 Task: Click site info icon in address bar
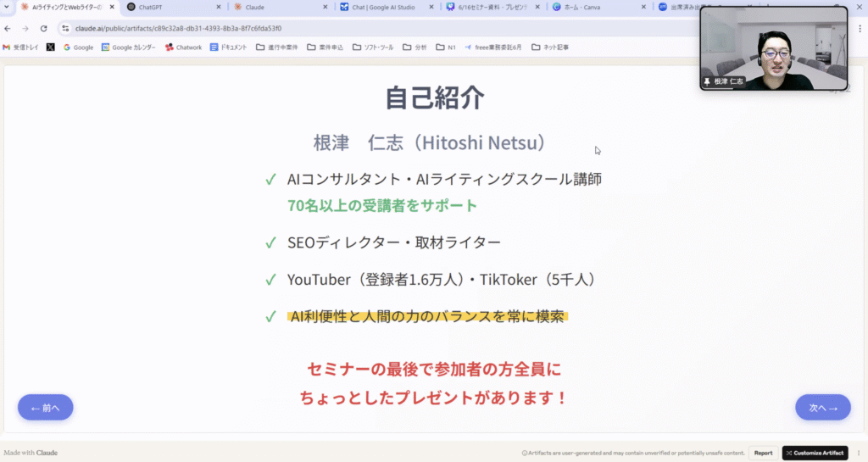click(65, 28)
